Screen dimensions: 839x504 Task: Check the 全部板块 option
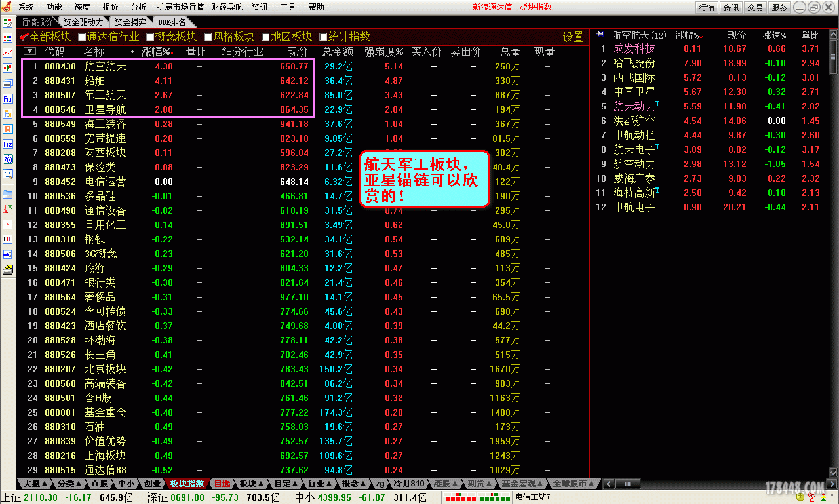pos(46,37)
